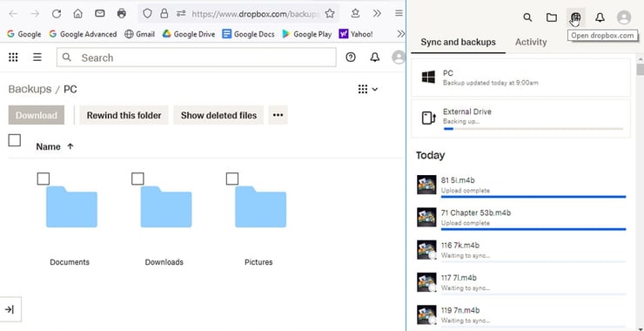644x331 pixels.
Task: Toggle Dropbox sidebar hamburger menu
Action: point(37,57)
